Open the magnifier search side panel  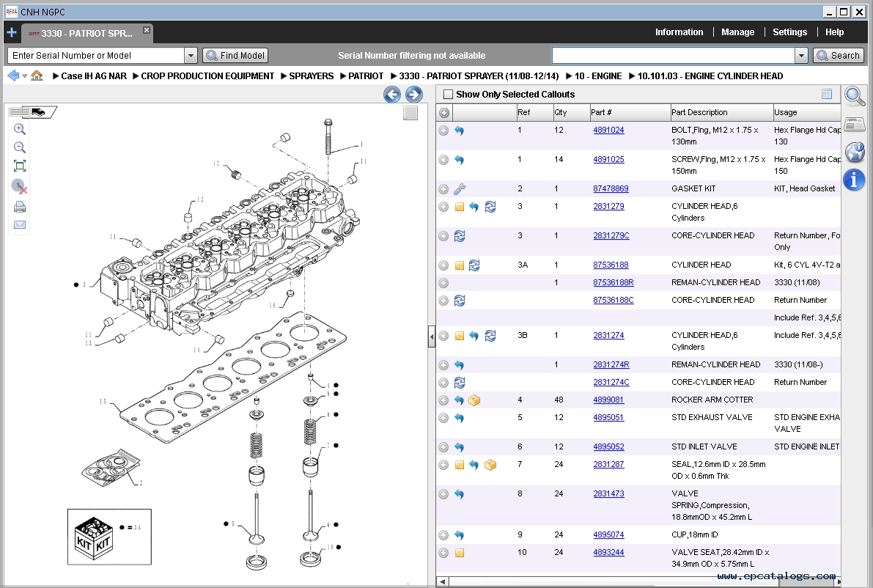(855, 97)
